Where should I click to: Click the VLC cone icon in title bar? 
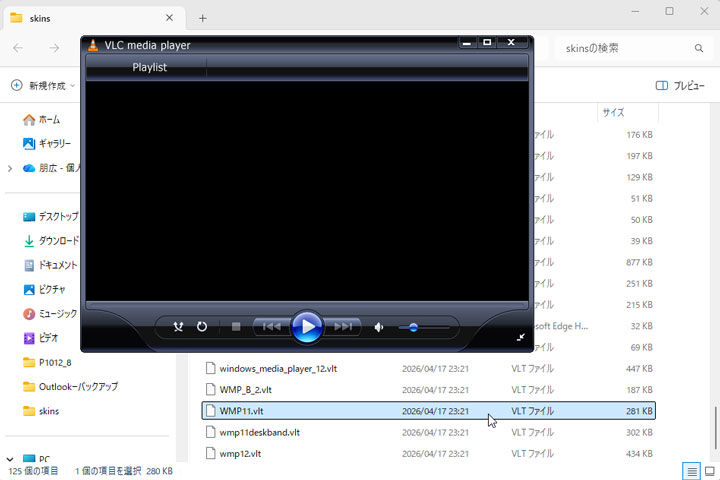(x=93, y=45)
